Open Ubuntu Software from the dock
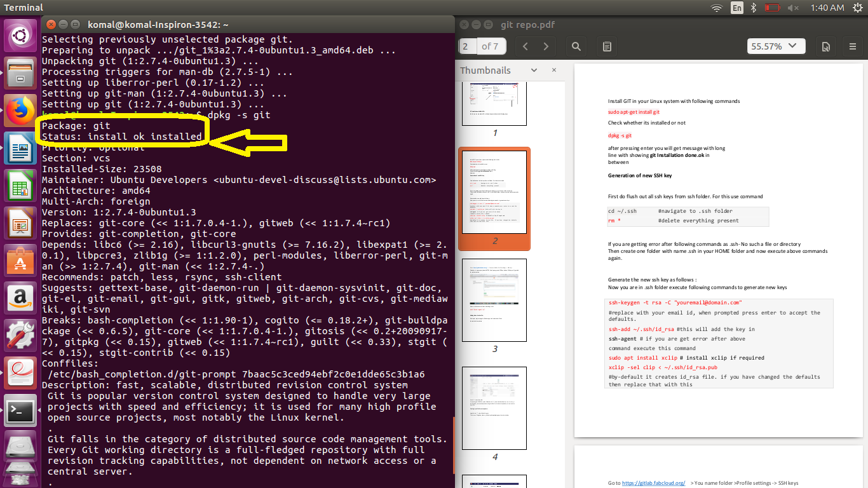868x488 pixels. click(x=20, y=261)
